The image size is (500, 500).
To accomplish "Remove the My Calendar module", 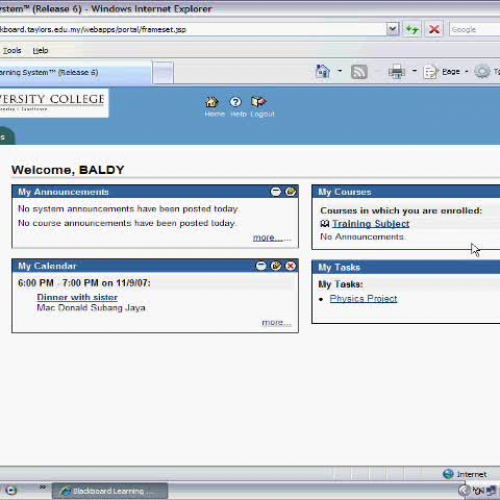I will pos(291,266).
